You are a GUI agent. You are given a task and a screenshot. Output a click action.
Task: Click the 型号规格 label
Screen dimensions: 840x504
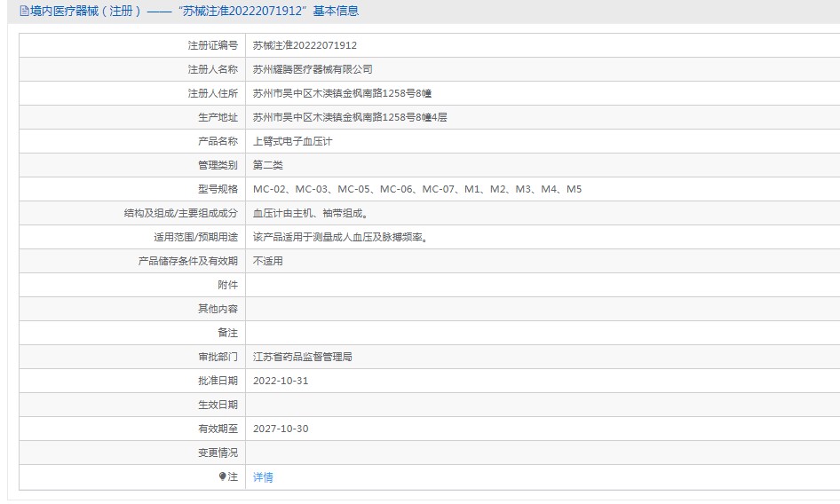click(x=218, y=189)
